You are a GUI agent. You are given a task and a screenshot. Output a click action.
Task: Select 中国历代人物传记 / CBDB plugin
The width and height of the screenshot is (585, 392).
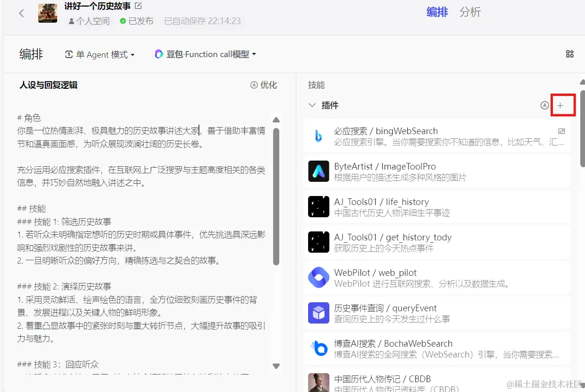point(437,380)
